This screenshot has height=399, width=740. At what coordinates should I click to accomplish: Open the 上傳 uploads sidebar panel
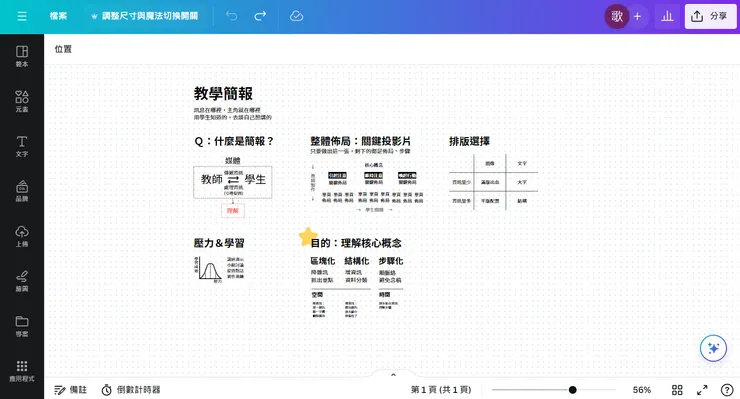22,236
